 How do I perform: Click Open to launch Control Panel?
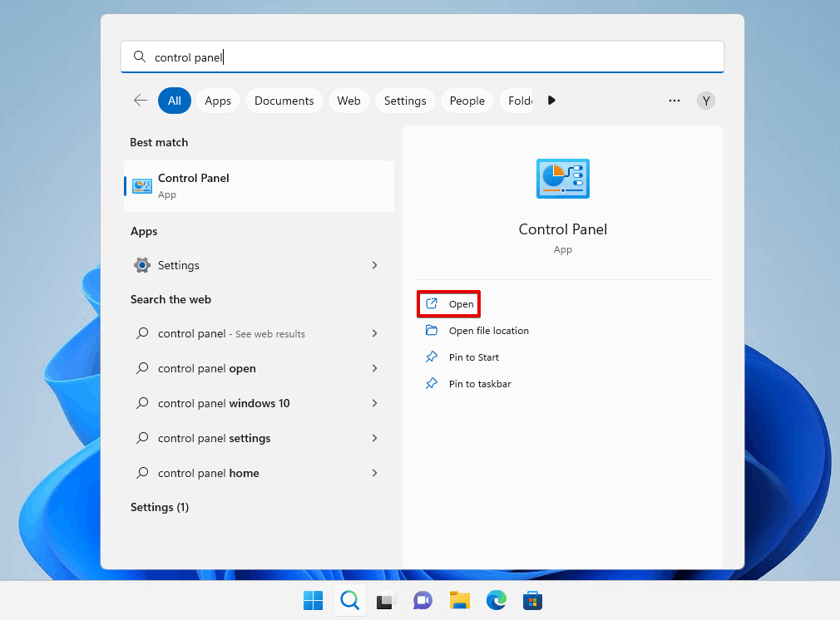click(x=449, y=304)
